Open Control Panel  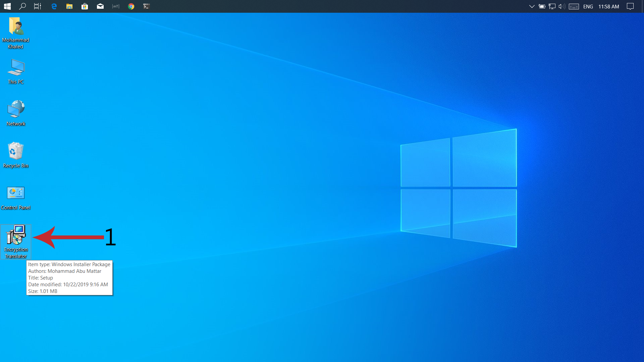[x=15, y=197]
